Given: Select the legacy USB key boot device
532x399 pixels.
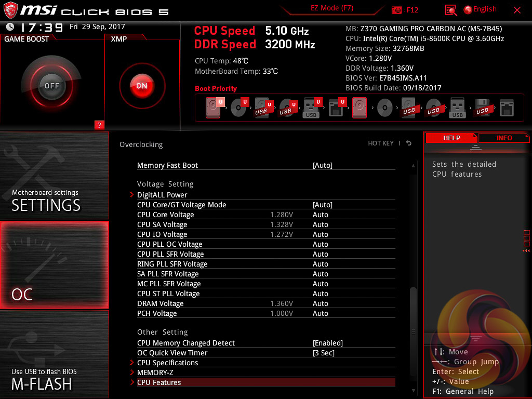Looking at the screenshot, I should pos(457,108).
